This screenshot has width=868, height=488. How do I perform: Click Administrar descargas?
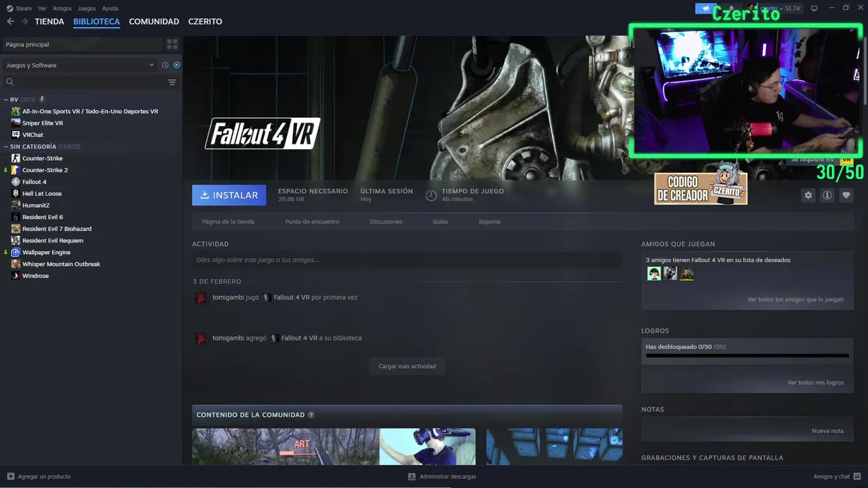pos(442,476)
